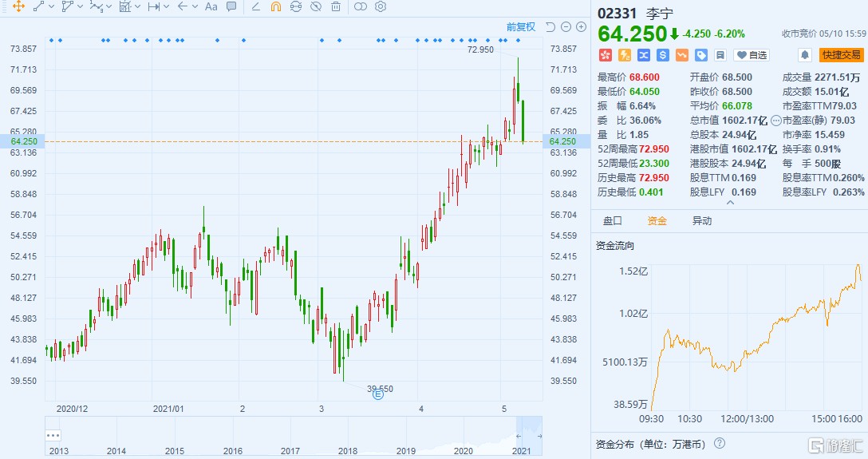This screenshot has height=459, width=868.
Task: Toggle magnet snap mode
Action: tap(276, 6)
